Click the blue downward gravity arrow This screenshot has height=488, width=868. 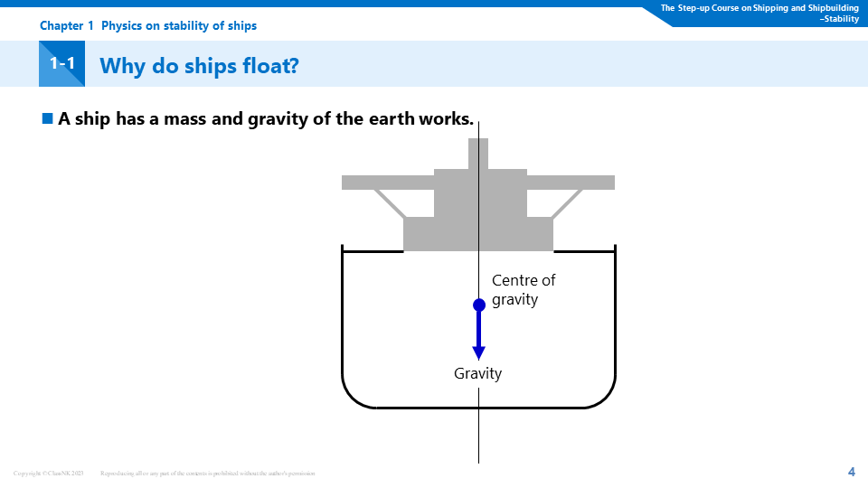pyautogui.click(x=479, y=339)
